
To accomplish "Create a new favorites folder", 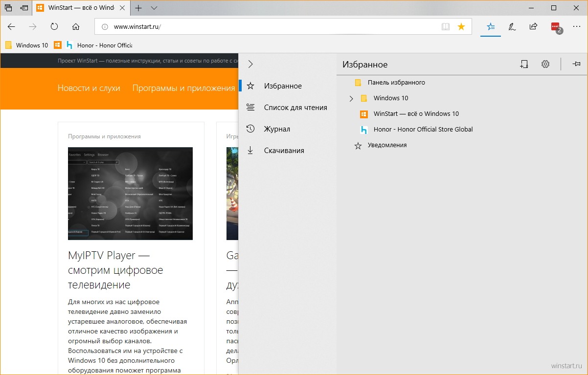I will point(524,64).
